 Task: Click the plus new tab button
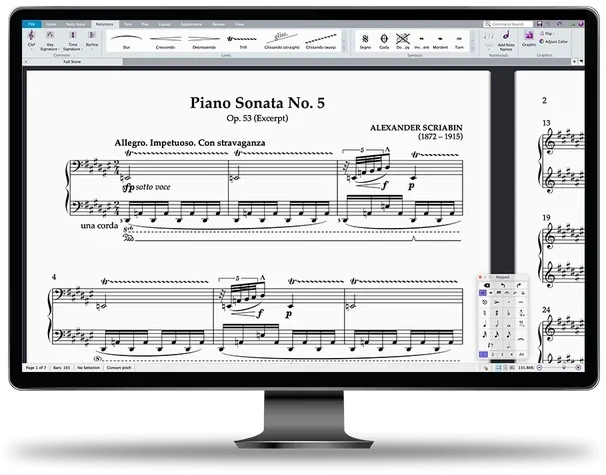(x=574, y=61)
